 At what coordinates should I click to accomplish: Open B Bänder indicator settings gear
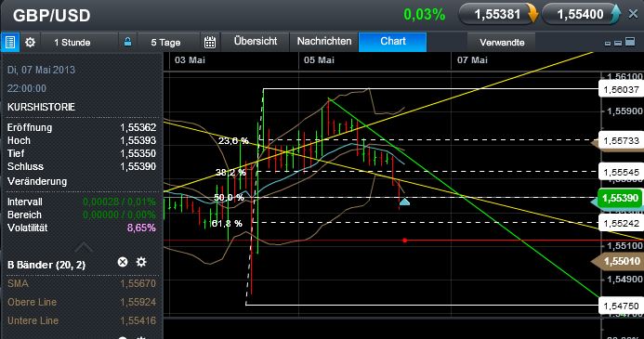tap(141, 262)
